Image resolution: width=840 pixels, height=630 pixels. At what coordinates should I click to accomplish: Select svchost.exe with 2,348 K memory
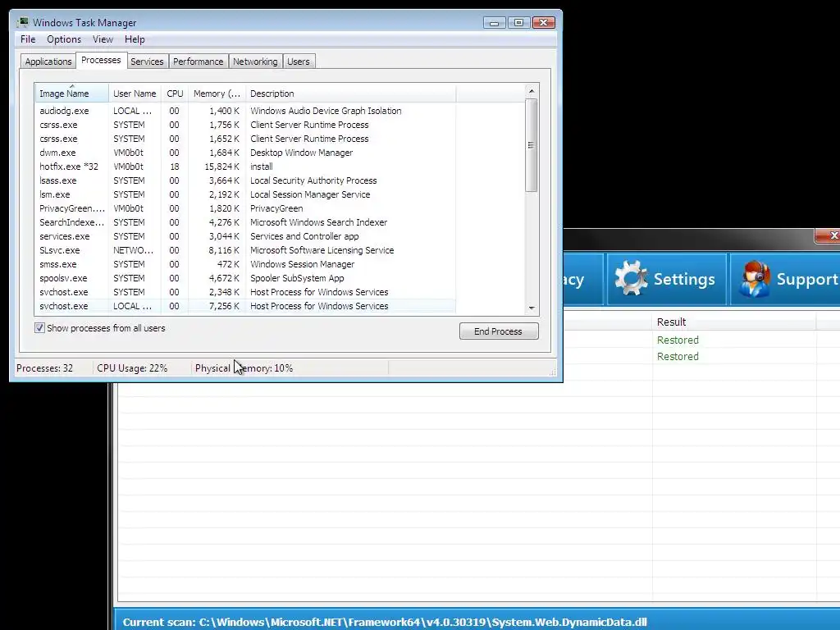point(245,292)
